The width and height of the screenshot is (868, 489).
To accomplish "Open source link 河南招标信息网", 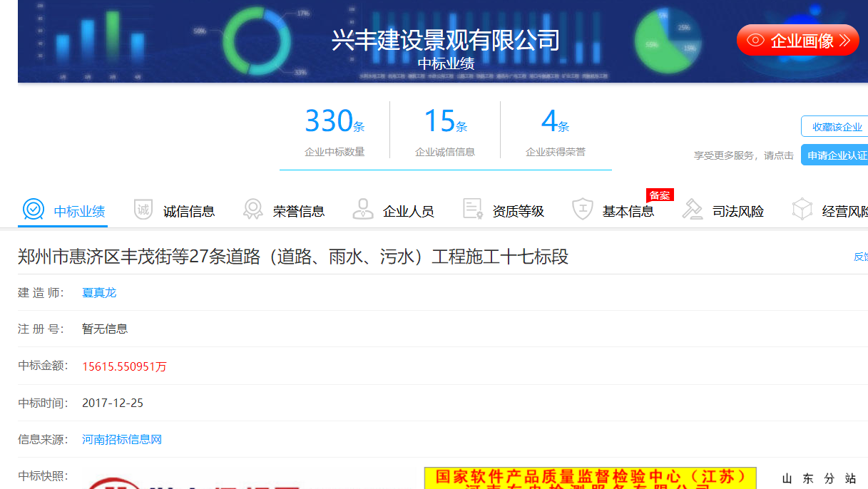I will tap(122, 439).
